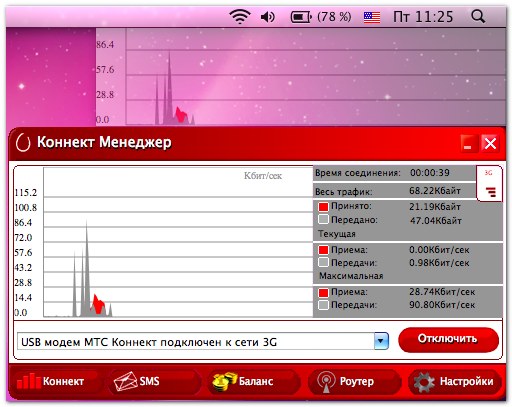Viewport: 512px width, 407px height.
Task: Open Spotlight search magnifier
Action: [478, 16]
